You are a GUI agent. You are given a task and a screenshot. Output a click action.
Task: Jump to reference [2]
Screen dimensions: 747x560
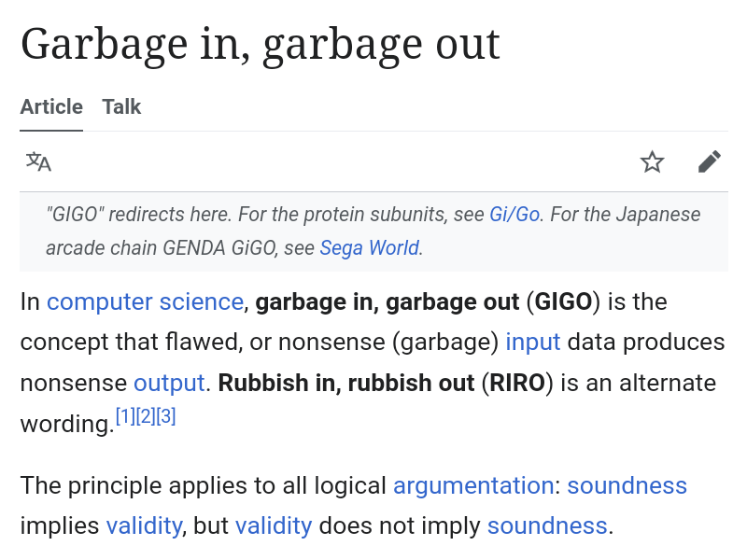pyautogui.click(x=146, y=416)
